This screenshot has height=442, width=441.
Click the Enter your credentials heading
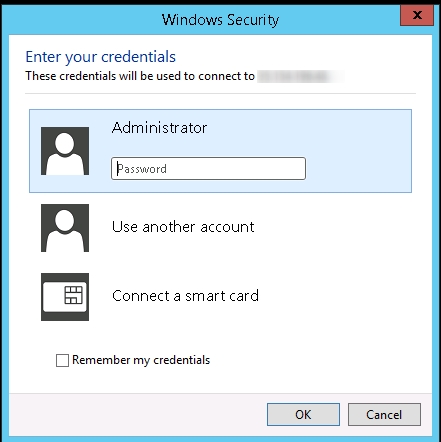(100, 57)
